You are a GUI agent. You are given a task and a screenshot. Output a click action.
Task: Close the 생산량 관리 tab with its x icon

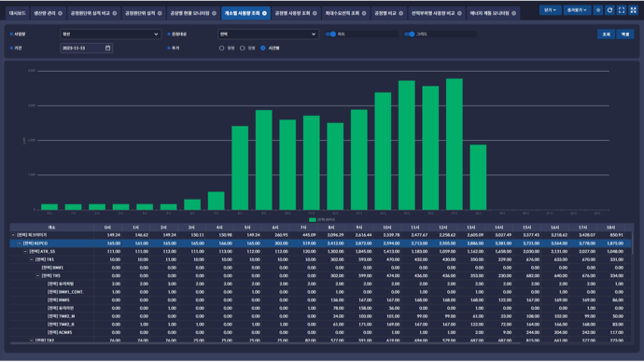pyautogui.click(x=60, y=13)
